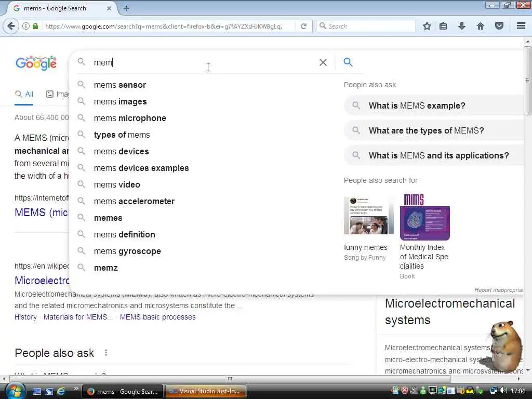The height and width of the screenshot is (399, 532).
Task: Click horizontal scrollbar right arrow
Action: click(518, 379)
